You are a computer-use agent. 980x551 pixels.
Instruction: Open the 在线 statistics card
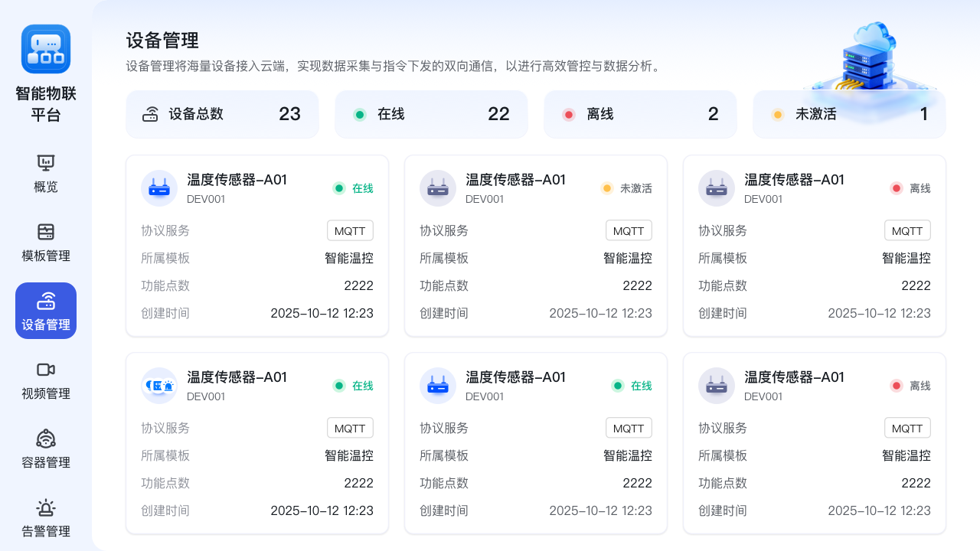tap(431, 113)
